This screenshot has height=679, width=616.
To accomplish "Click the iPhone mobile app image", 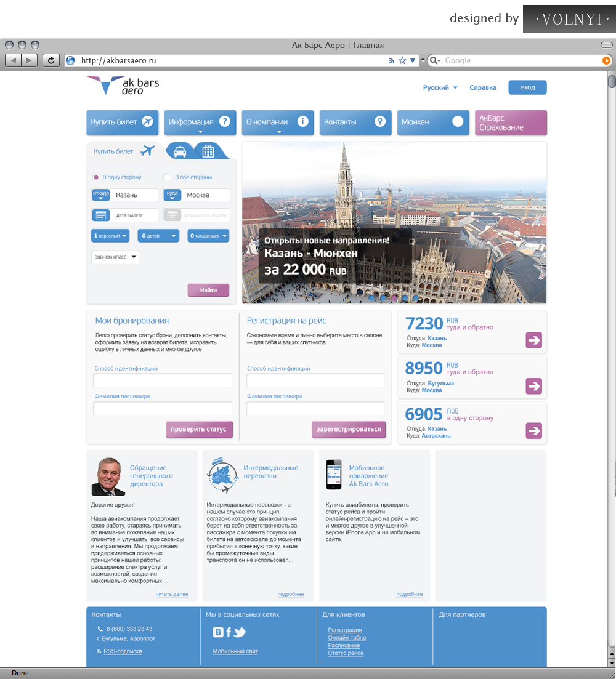I will (334, 475).
